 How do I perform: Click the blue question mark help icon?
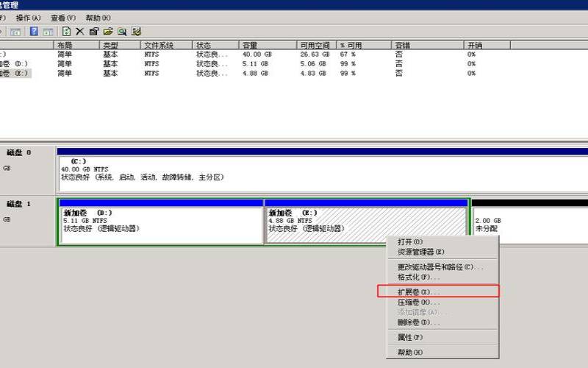(x=34, y=31)
